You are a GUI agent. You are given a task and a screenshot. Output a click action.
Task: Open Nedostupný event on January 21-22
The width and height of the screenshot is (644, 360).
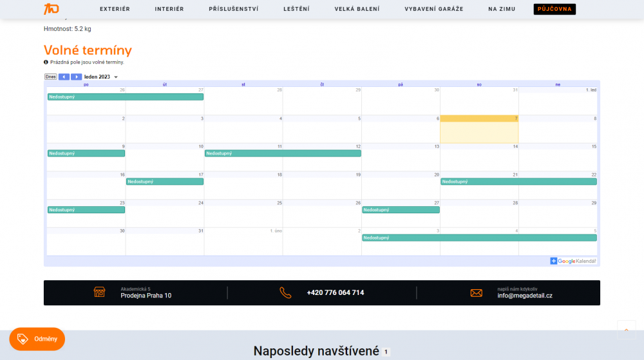tap(518, 182)
